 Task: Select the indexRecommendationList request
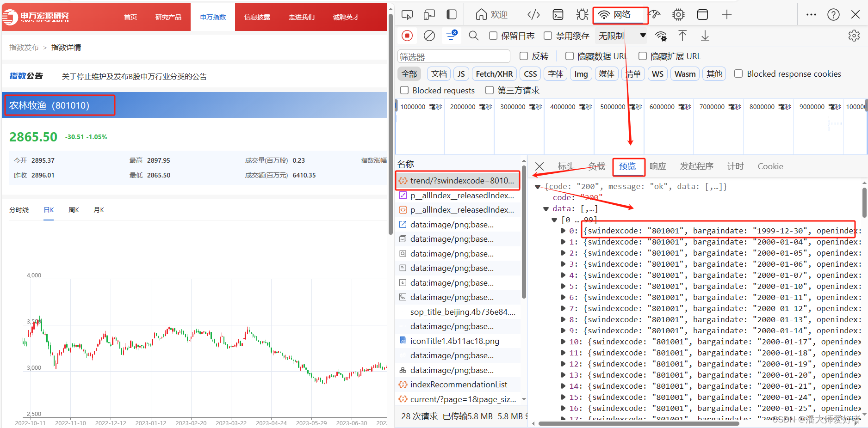click(x=458, y=385)
